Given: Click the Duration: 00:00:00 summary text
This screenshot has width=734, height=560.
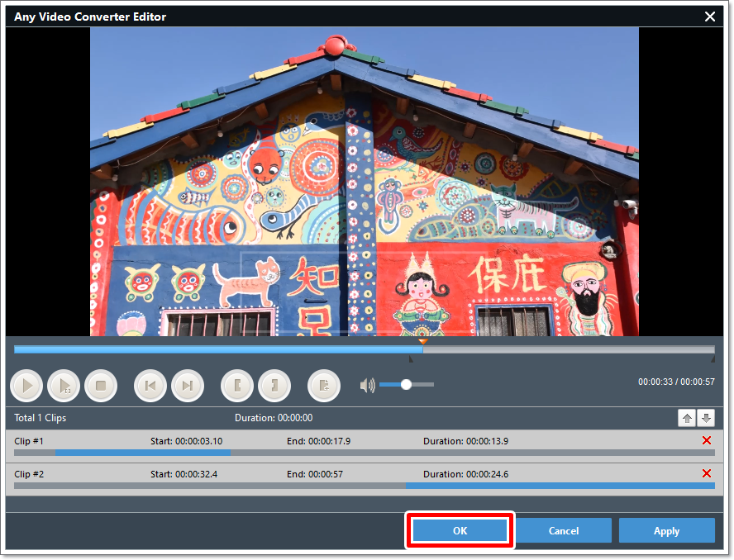Looking at the screenshot, I should pyautogui.click(x=274, y=418).
